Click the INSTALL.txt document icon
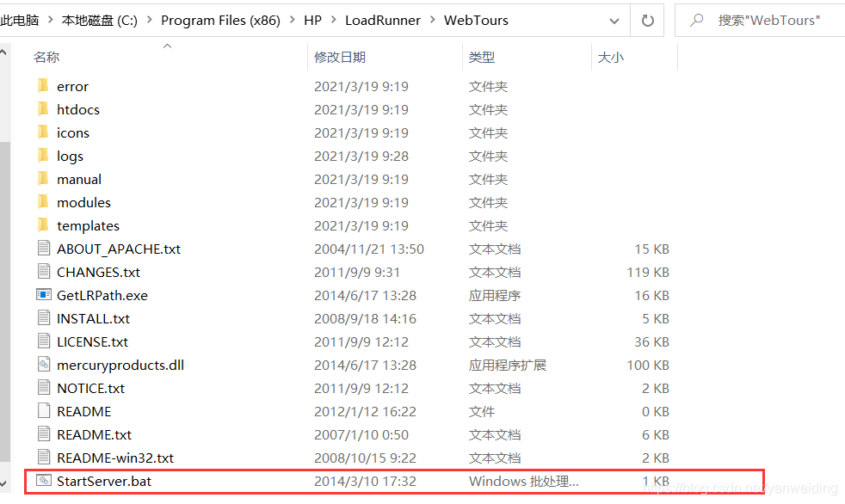The width and height of the screenshot is (845, 504). [x=44, y=317]
